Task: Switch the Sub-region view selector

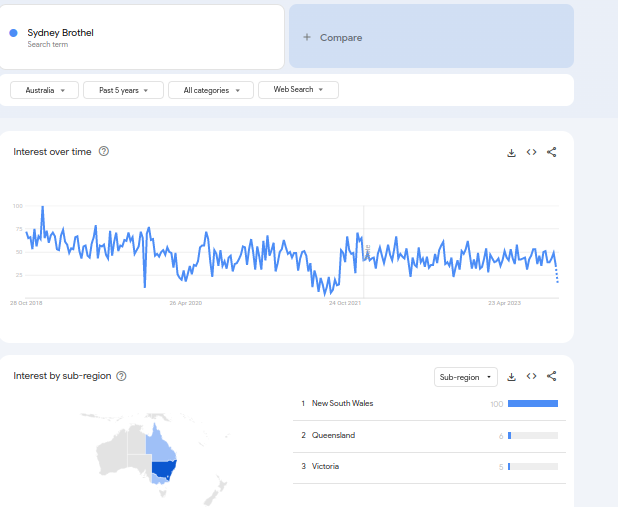Action: click(x=466, y=377)
